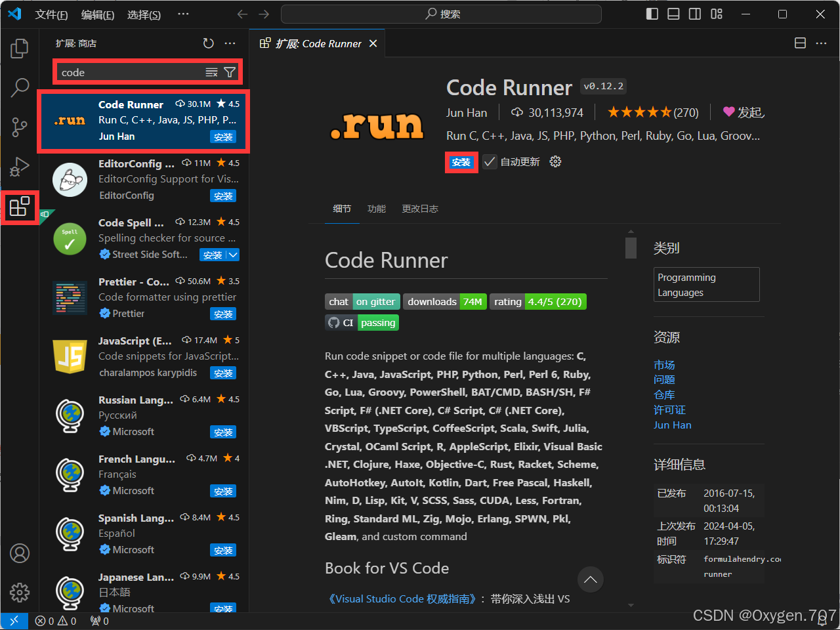Open Visual Studio Code book link
The image size is (840, 630).
click(x=402, y=598)
